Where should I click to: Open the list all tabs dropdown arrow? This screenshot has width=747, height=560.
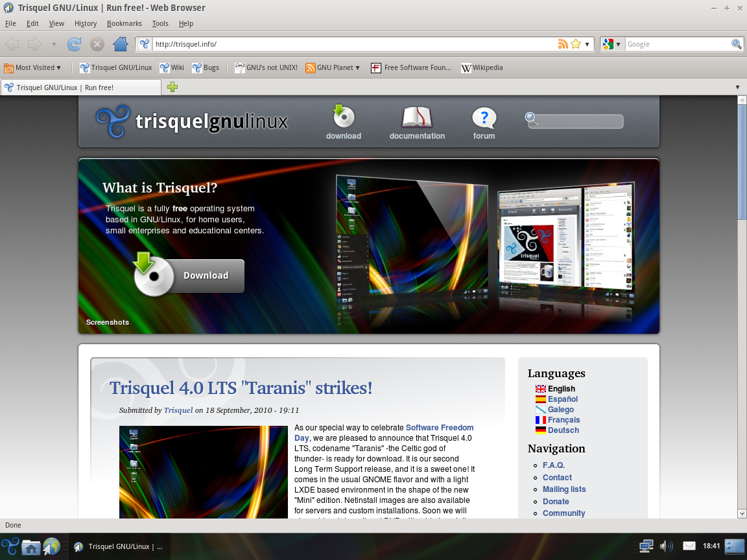[x=737, y=87]
